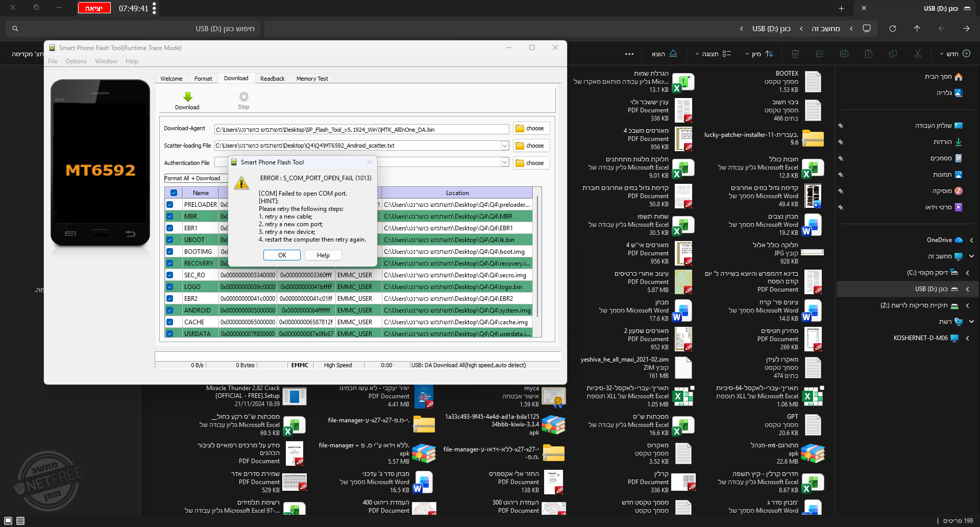
Task: Toggle the select-all checkbox in table header
Action: pyautogui.click(x=174, y=193)
